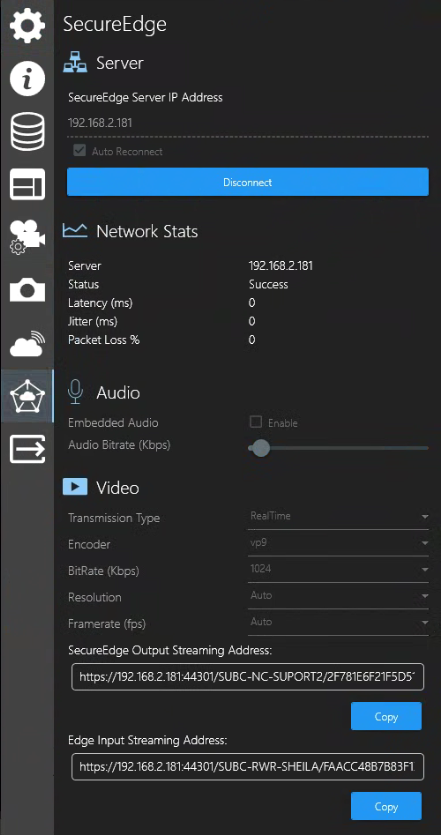Viewport: 441px width, 835px height.
Task: Open the cloud streaming sidebar icon
Action: coord(27,343)
